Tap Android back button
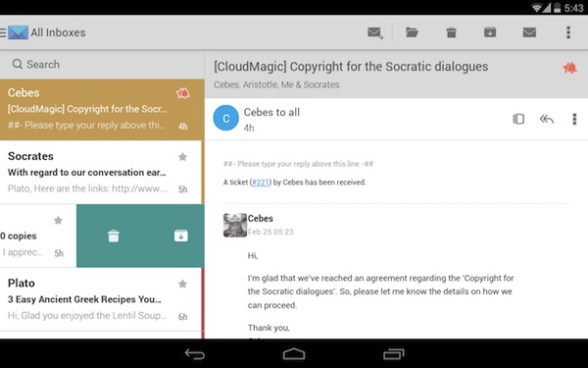 pyautogui.click(x=195, y=353)
